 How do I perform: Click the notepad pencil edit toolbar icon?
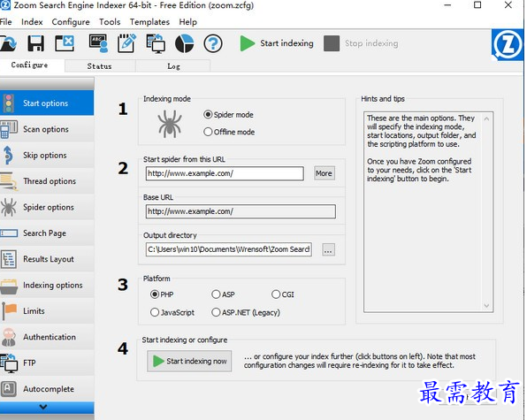(126, 43)
